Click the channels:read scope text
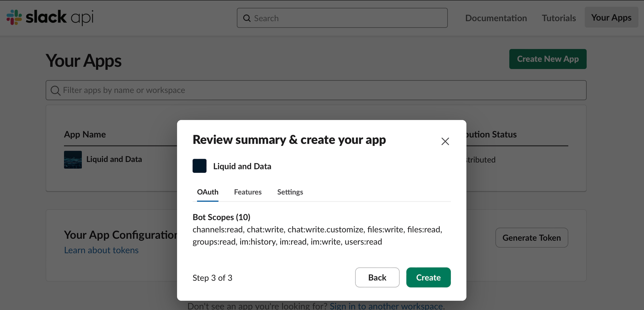This screenshot has width=644, height=310. (x=218, y=230)
